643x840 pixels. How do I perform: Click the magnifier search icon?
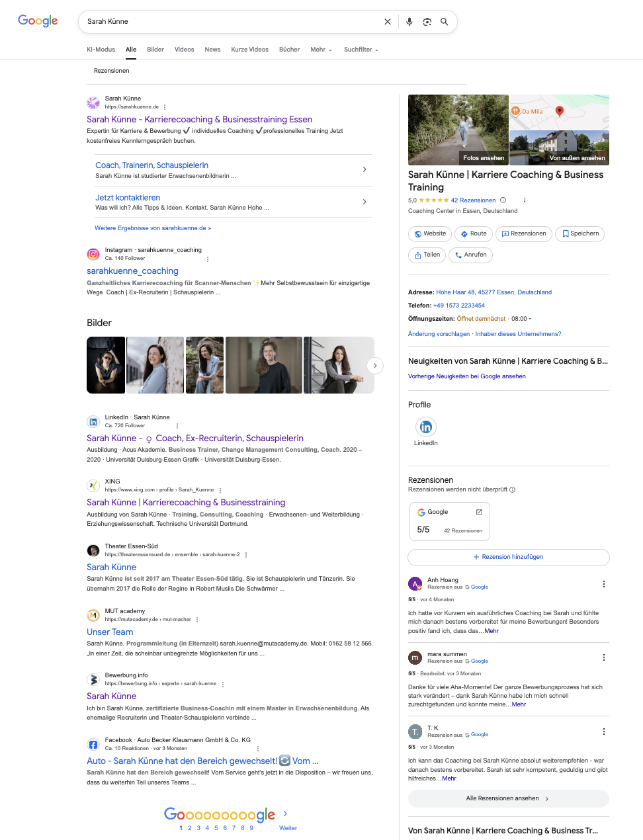pos(445,22)
